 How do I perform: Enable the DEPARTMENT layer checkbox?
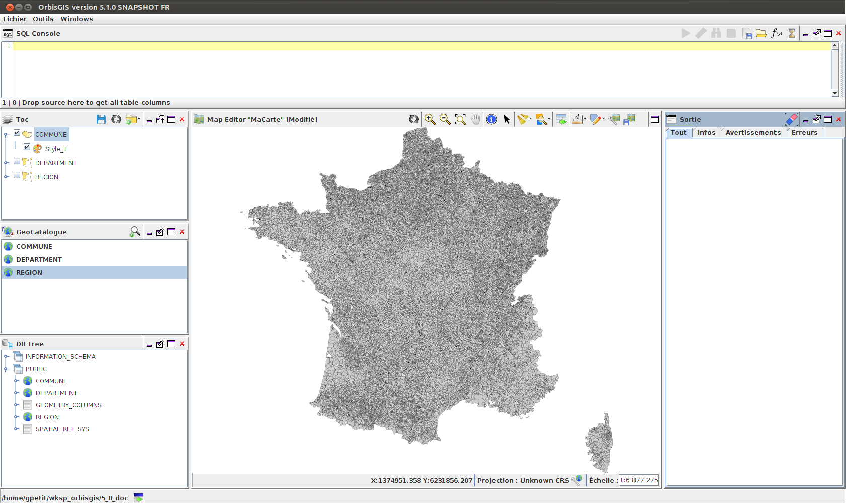17,162
